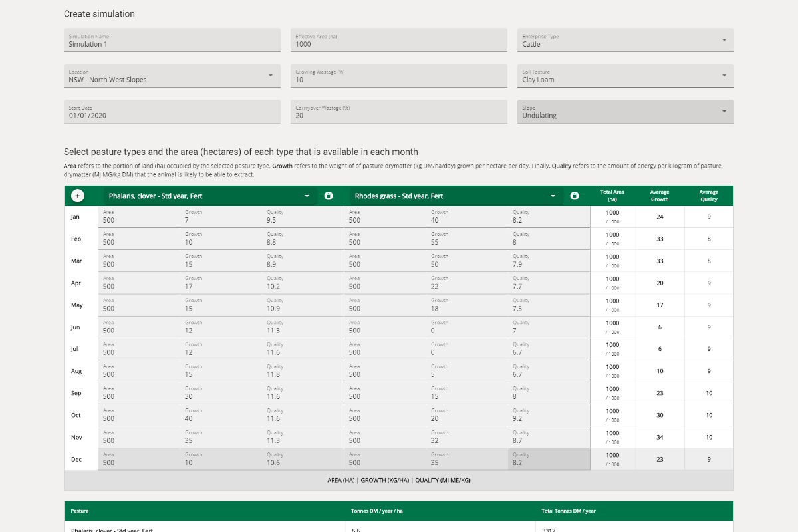Edit the Growing Wastage percentage
The width and height of the screenshot is (798, 532).
(398, 77)
